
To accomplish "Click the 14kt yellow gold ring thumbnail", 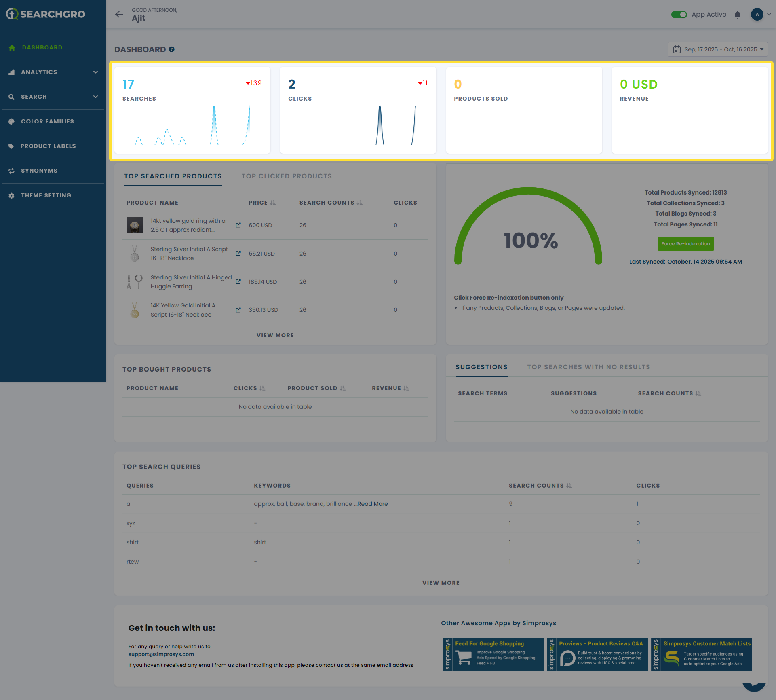I will pos(135,225).
